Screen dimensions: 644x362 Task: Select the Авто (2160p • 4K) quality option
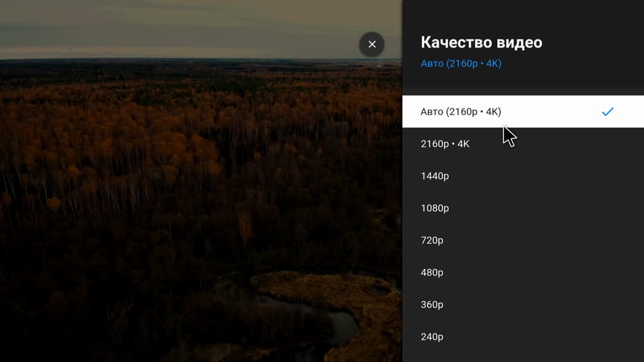pos(461,112)
